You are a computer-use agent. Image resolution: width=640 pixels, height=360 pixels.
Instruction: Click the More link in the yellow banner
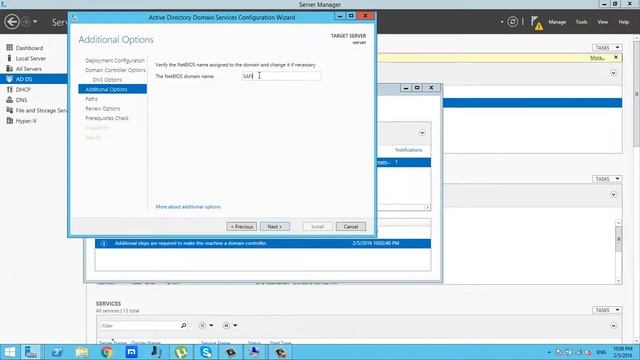point(597,58)
